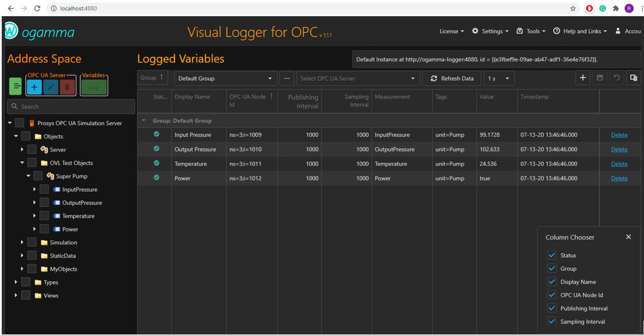
Task: Open the Default Group dropdown
Action: point(225,78)
